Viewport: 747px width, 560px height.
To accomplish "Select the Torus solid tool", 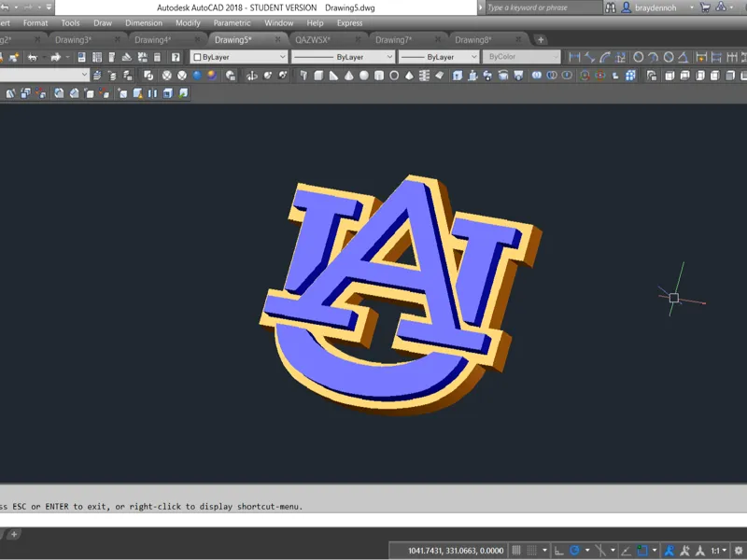I will pos(394,76).
